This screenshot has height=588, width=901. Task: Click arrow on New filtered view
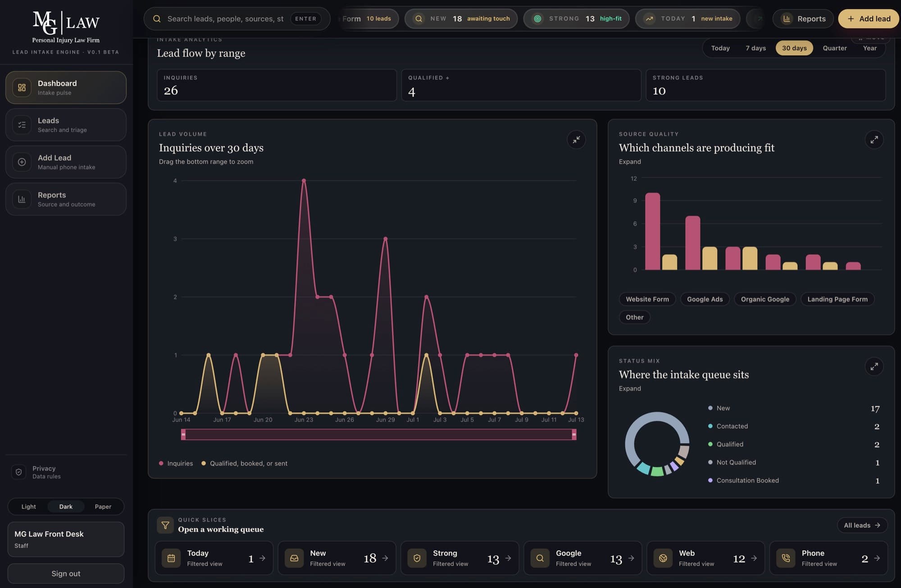point(385,558)
